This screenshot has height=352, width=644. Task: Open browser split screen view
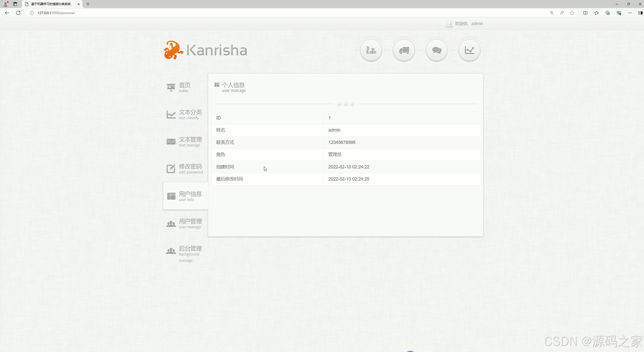pos(585,13)
